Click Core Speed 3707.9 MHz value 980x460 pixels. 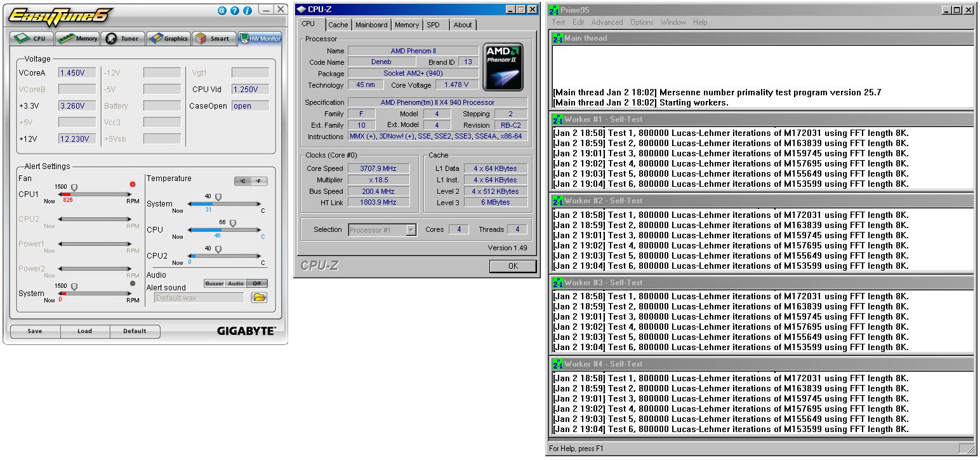click(x=380, y=168)
